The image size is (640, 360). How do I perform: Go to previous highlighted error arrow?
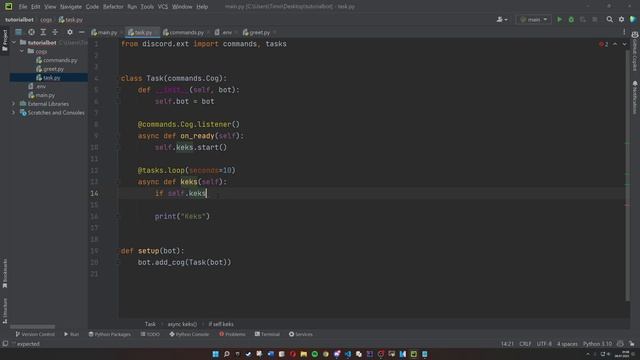point(615,44)
